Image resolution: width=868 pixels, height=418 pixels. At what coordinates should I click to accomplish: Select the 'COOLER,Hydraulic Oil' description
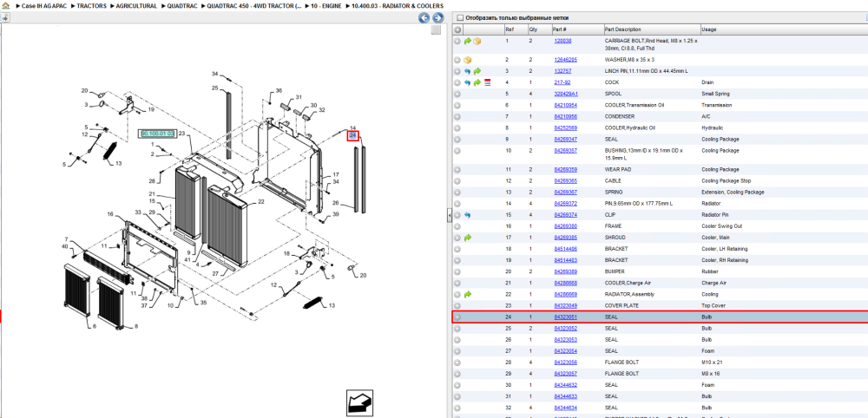point(628,127)
